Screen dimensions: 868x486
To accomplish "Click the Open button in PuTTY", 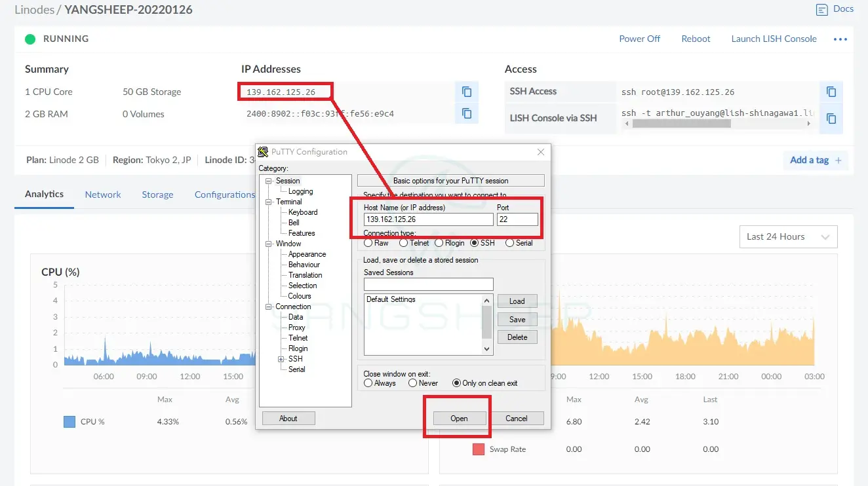I will click(x=459, y=419).
